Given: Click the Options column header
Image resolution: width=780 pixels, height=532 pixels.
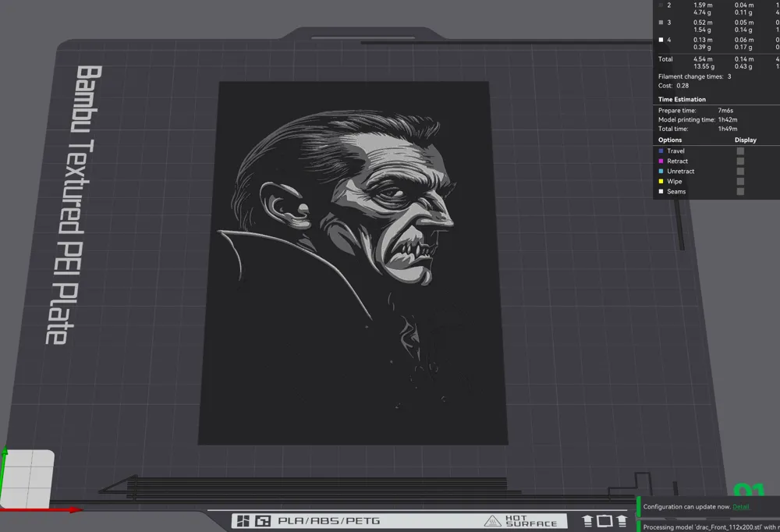Looking at the screenshot, I should (670, 140).
